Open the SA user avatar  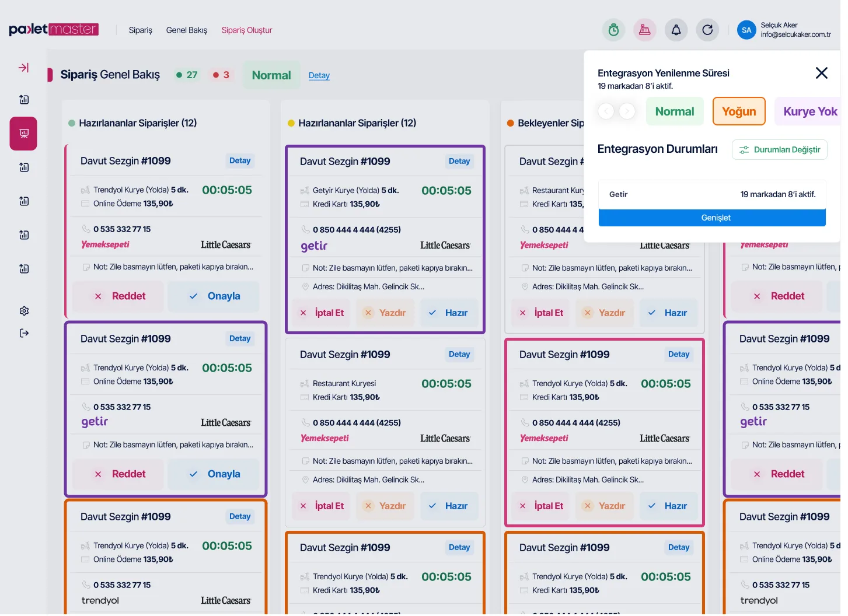746,30
